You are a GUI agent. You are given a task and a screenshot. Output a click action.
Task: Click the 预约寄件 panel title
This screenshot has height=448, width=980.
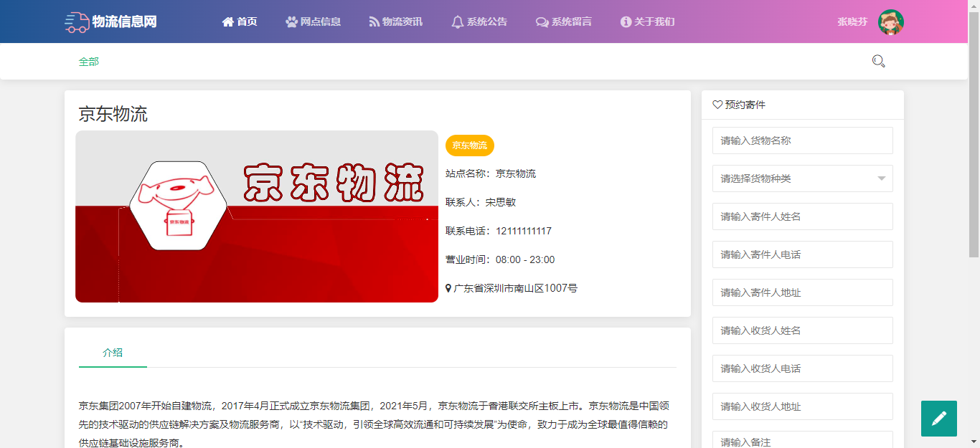tap(745, 105)
